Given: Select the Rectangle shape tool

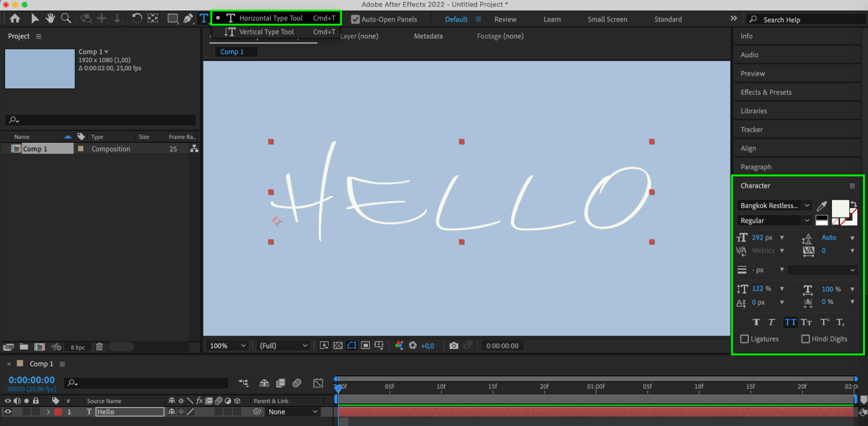Looking at the screenshot, I should tap(172, 19).
